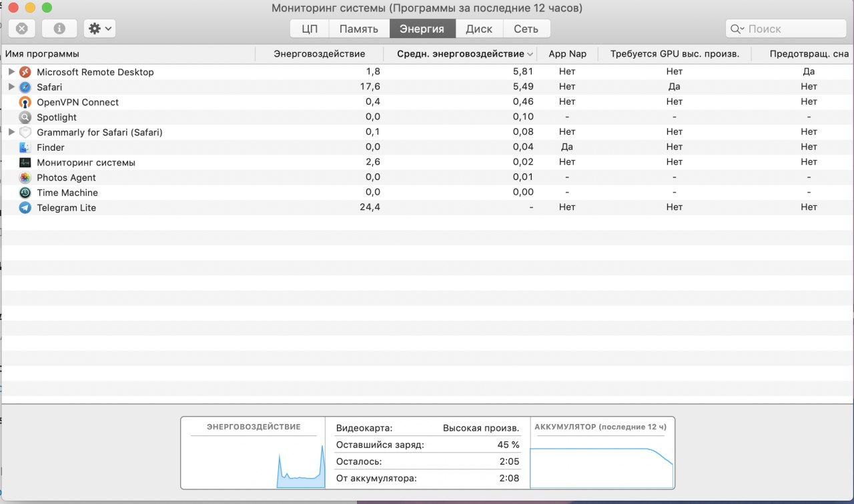
Task: Click the Photos Agent flower icon
Action: tap(25, 177)
